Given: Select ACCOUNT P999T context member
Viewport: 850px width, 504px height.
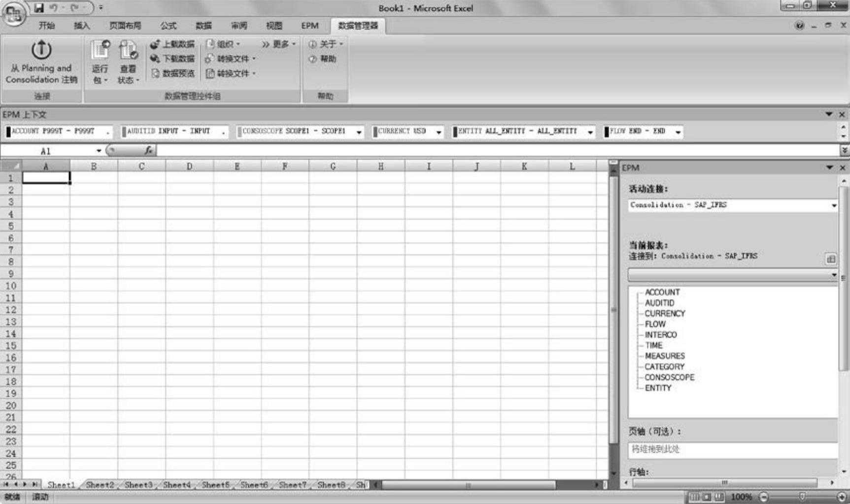Looking at the screenshot, I should coord(58,132).
